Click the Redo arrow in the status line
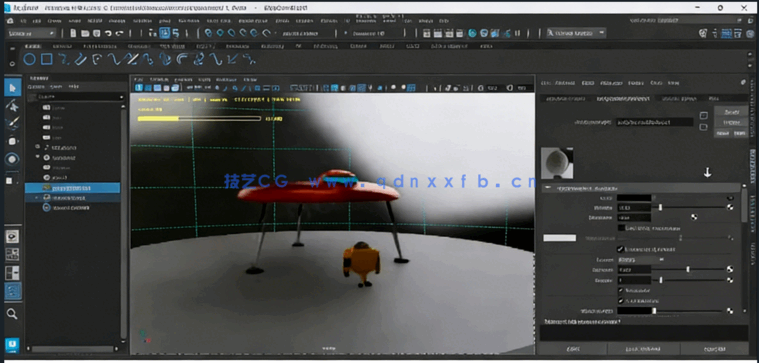The width and height of the screenshot is (759, 363). tap(119, 33)
